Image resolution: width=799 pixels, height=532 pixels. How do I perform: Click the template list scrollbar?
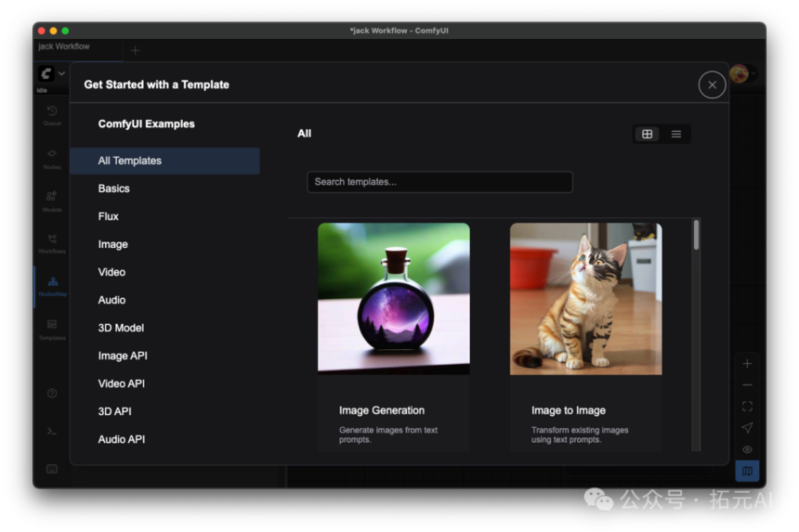tap(696, 235)
